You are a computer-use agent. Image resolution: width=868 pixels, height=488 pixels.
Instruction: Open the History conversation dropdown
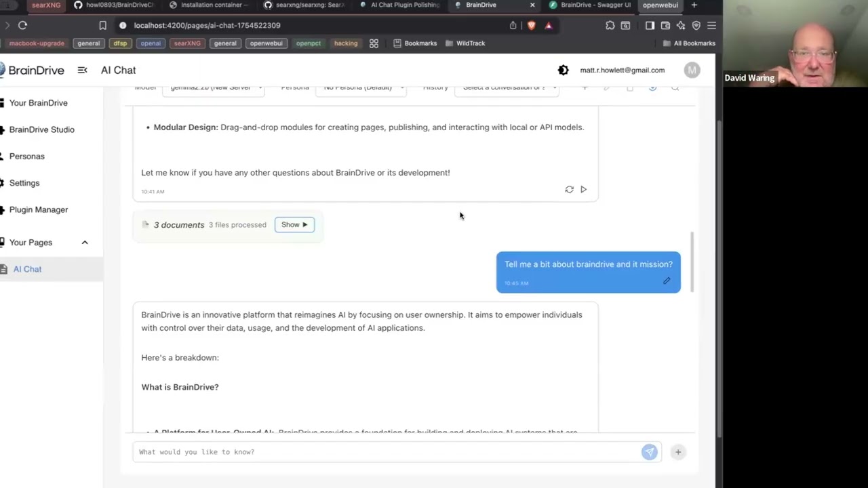coord(507,88)
